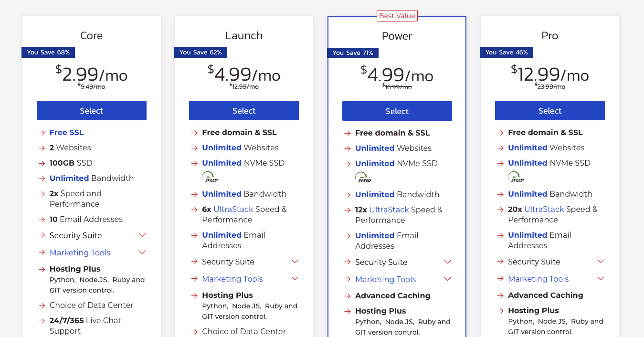Viewport: 644px width, 337px height.
Task: Click the Core plan heading
Action: (x=91, y=35)
